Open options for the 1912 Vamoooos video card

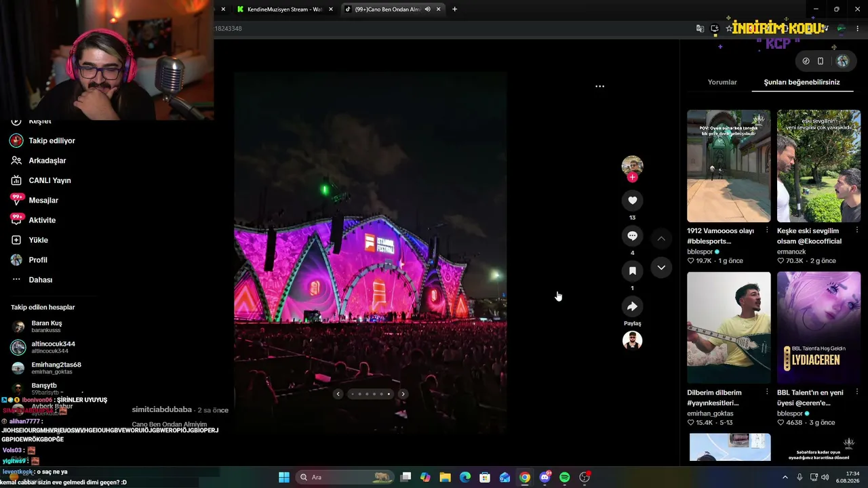767,230
